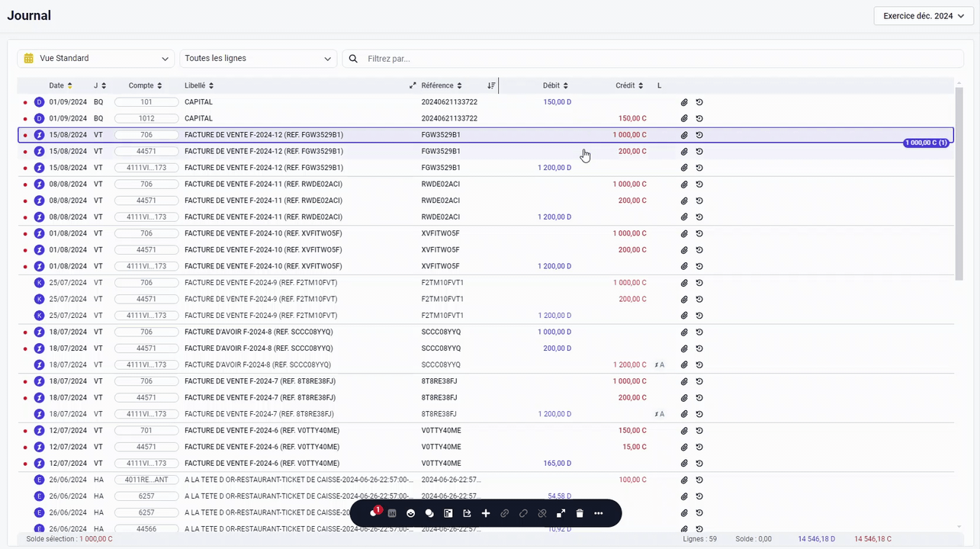Open the Vue Standard dropdown
Viewport: 980px width, 549px height.
point(97,58)
